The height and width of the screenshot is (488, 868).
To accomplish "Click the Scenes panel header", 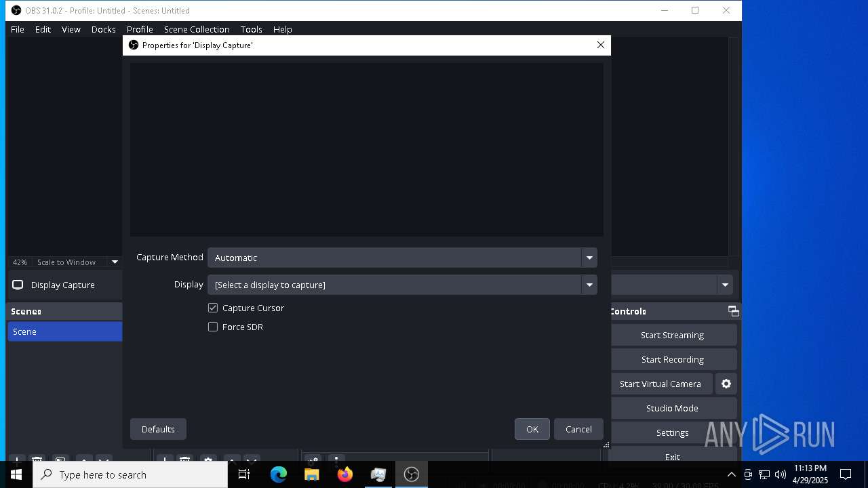I will pos(64,311).
